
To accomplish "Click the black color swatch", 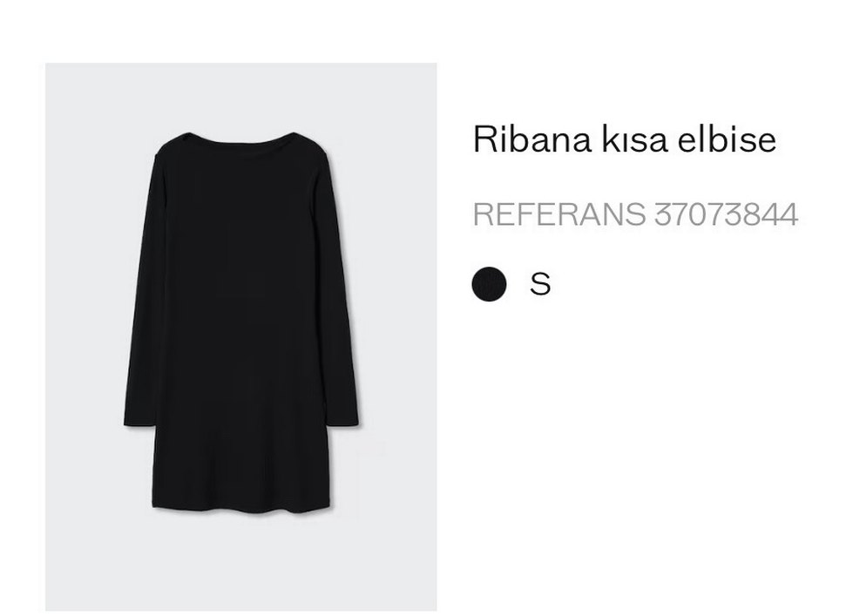I will [x=489, y=284].
